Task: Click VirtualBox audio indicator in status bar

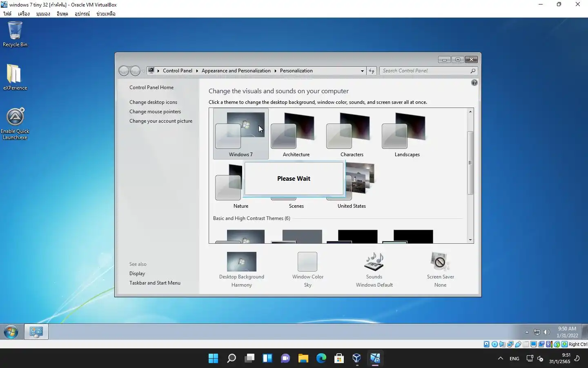Action: click(502, 344)
